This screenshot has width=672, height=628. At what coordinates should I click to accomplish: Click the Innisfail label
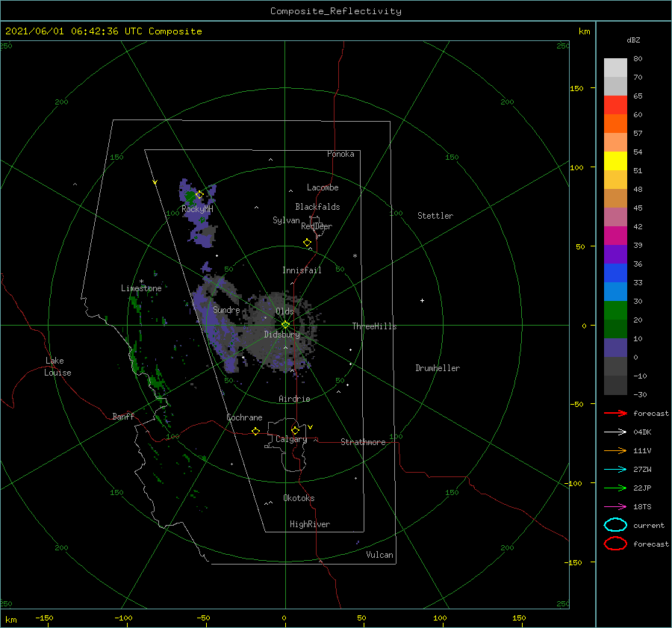302,270
